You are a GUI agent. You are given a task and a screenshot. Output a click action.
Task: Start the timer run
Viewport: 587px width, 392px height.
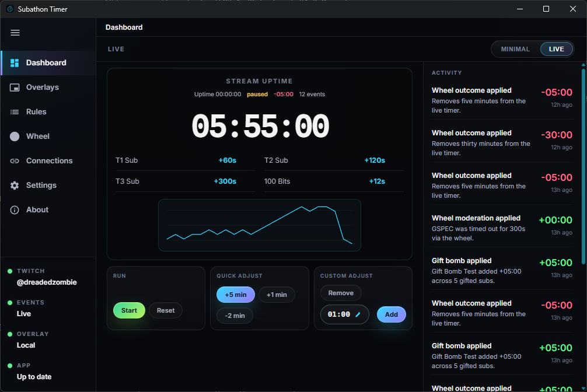[x=129, y=310]
